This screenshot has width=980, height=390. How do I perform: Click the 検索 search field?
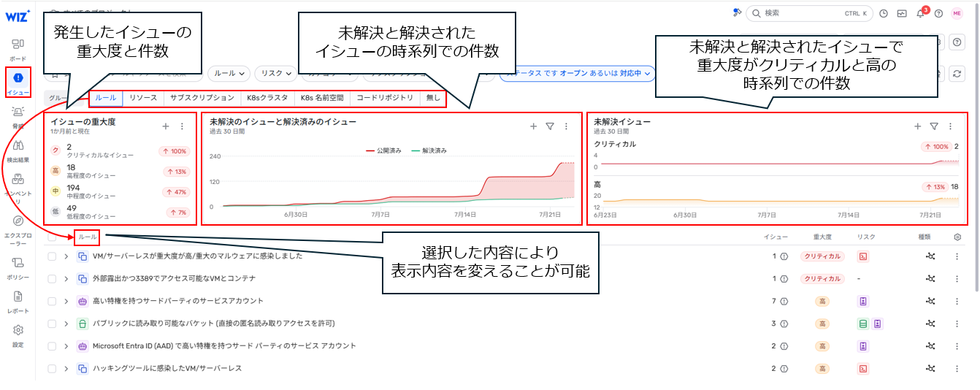[808, 13]
